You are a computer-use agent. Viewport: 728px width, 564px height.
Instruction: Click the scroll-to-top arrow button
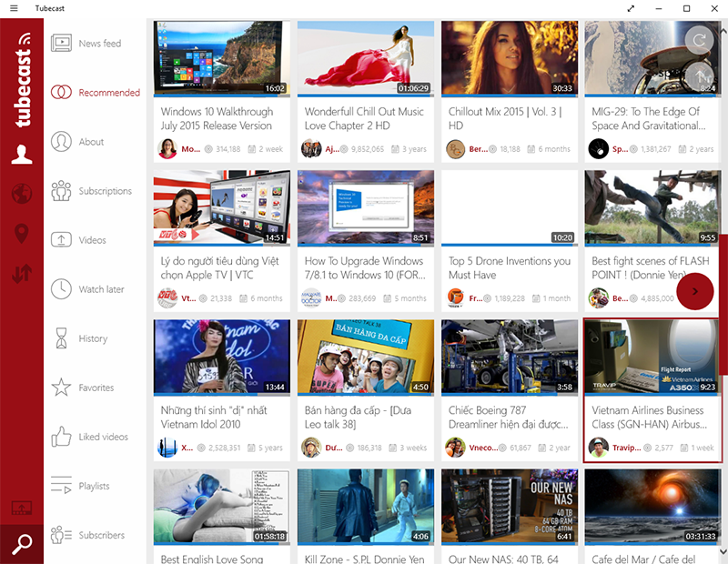(x=701, y=77)
